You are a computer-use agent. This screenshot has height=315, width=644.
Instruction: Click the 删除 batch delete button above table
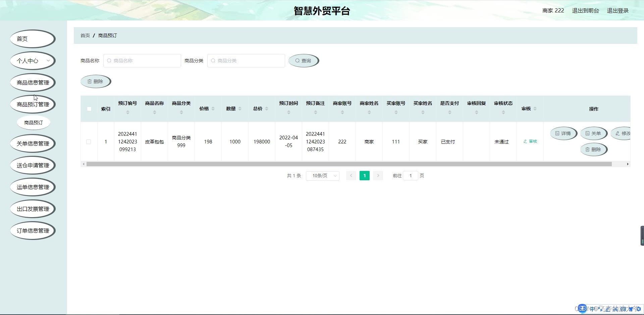(95, 81)
